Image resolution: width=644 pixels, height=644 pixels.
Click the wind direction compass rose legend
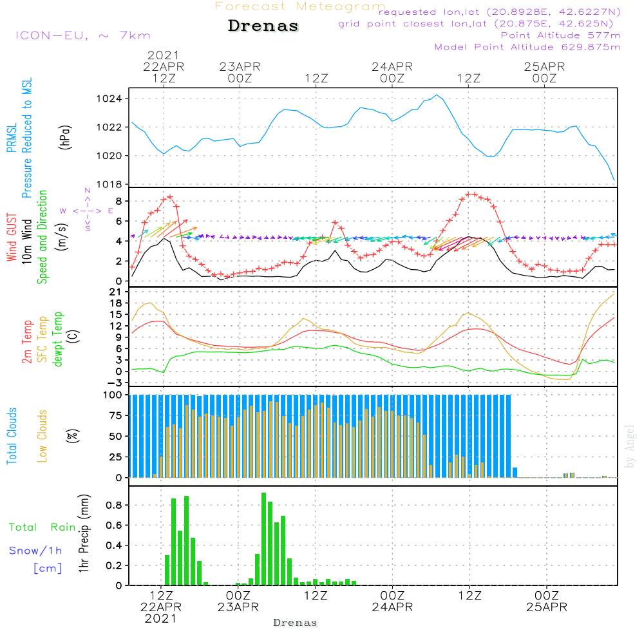coord(87,211)
